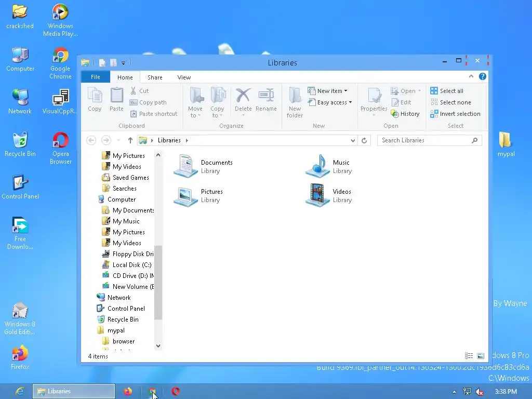Switch to the Home tab
Viewport: 532px width, 399px height.
[x=125, y=77]
